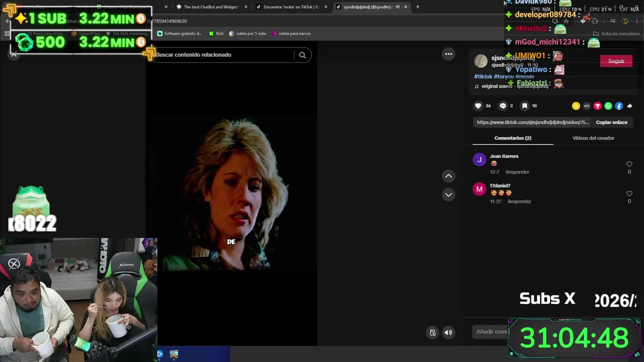Screen dimensions: 644x362
Task: Open the original sound music link
Action: tap(512, 86)
